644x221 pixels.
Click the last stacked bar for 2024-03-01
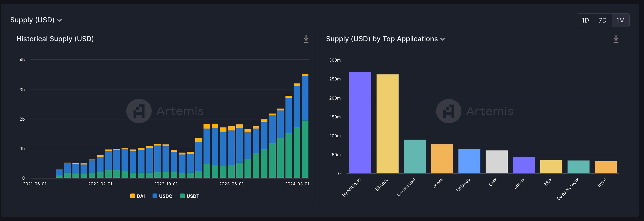305,126
